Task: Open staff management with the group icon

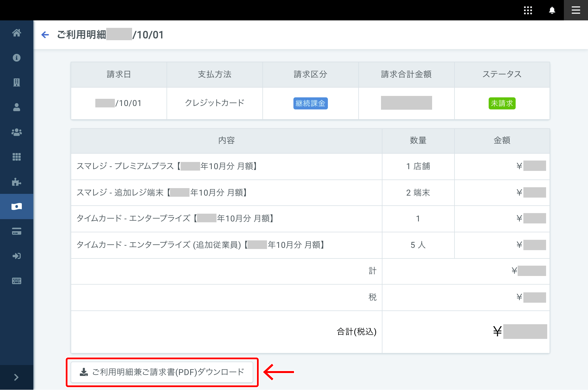Action: [17, 132]
